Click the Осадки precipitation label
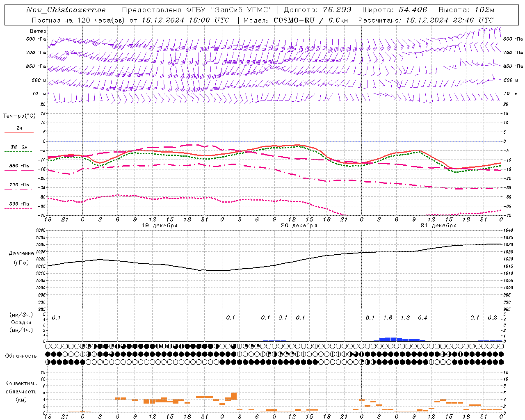The image size is (525, 420). 21,322
